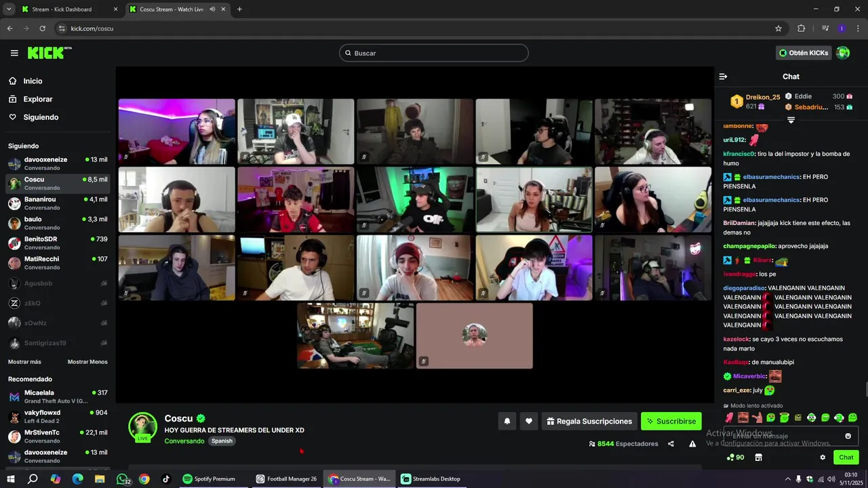
Task: Click Coscu streamer avatar with LIVE badge
Action: (x=143, y=427)
